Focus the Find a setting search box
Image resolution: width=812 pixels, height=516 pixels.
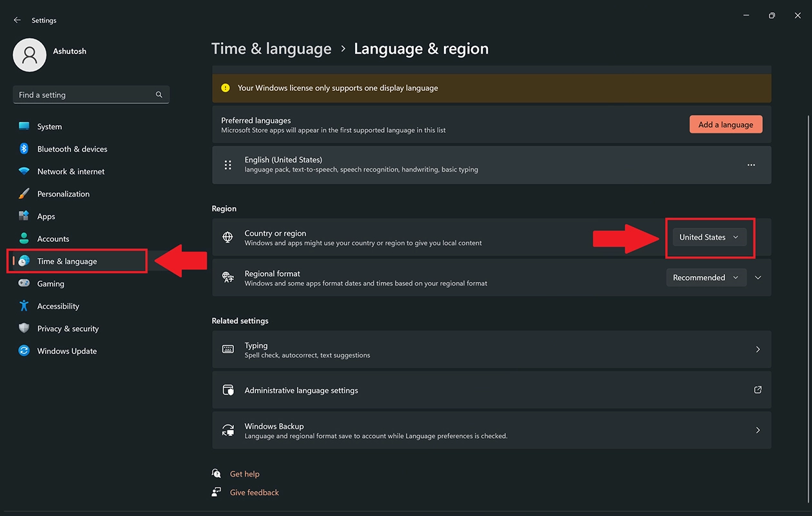click(x=91, y=95)
